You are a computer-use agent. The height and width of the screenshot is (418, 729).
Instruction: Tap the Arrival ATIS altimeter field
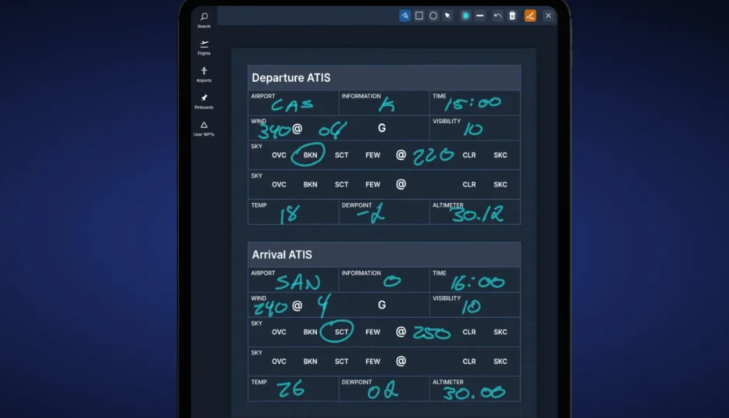coord(475,391)
